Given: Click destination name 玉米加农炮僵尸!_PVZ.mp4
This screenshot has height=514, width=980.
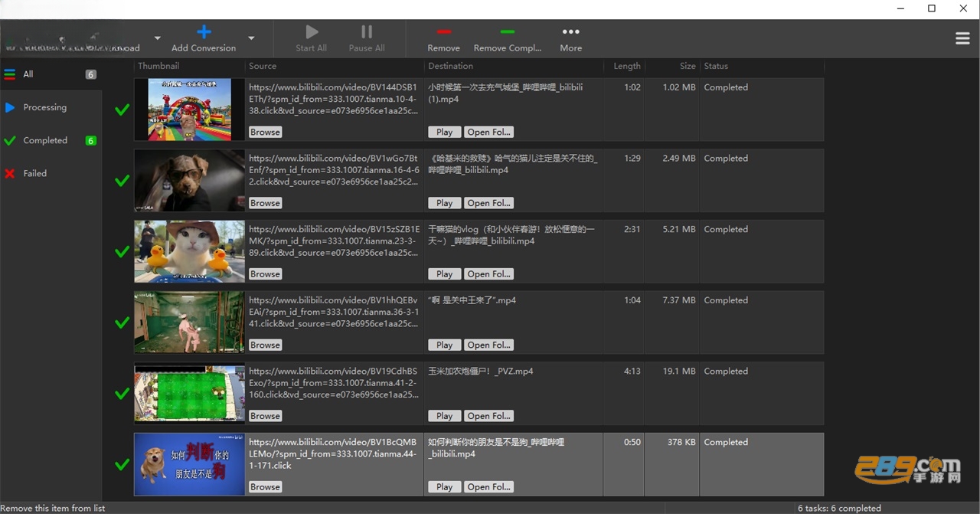Looking at the screenshot, I should click(481, 371).
